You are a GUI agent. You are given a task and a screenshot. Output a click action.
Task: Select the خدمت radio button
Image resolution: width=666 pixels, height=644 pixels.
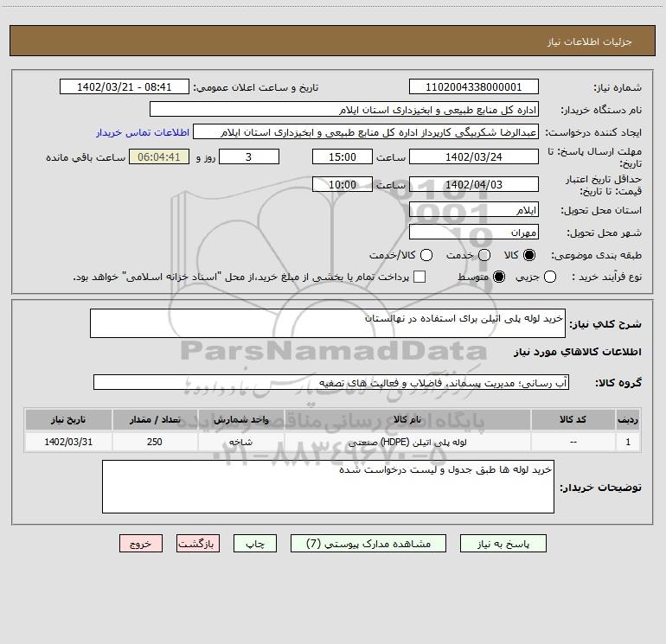tap(484, 255)
